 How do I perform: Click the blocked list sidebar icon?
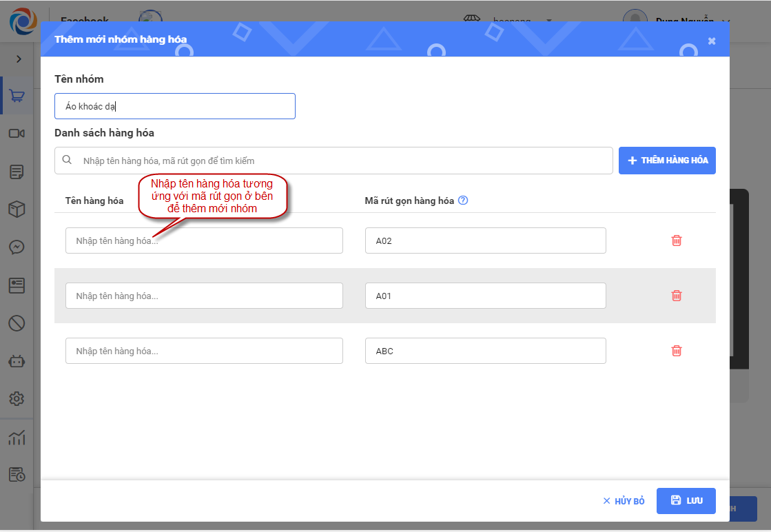click(x=17, y=323)
